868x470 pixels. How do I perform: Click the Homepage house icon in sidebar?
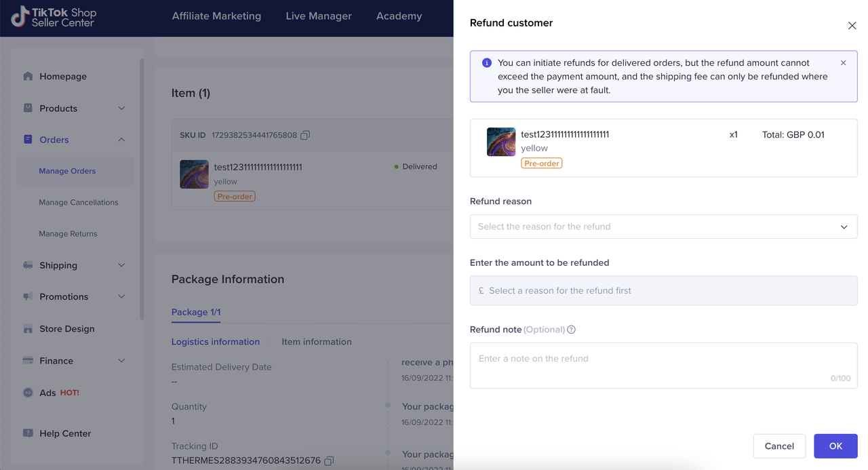click(x=28, y=77)
